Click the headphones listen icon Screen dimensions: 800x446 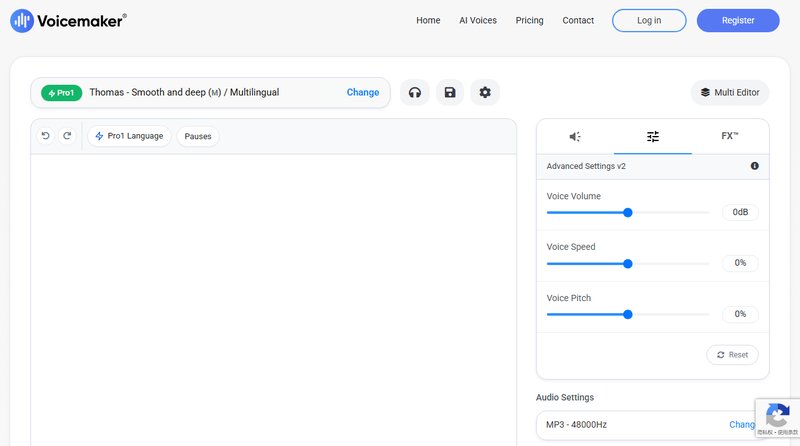415,92
